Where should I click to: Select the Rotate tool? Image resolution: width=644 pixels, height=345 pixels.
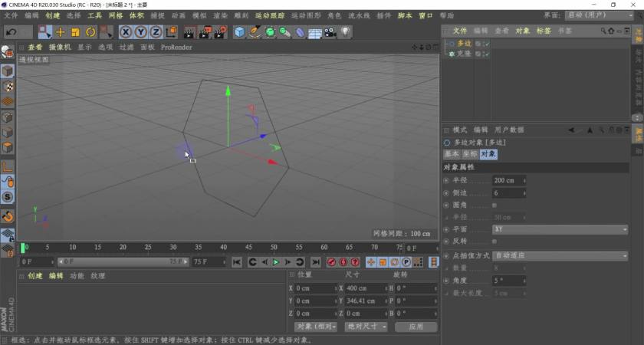click(x=90, y=31)
